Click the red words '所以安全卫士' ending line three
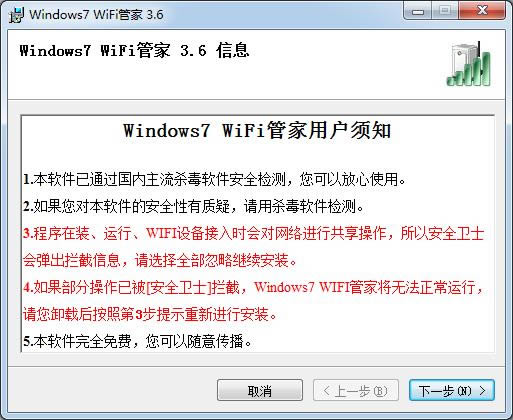Viewport: 513px width, 420px height. (442, 233)
